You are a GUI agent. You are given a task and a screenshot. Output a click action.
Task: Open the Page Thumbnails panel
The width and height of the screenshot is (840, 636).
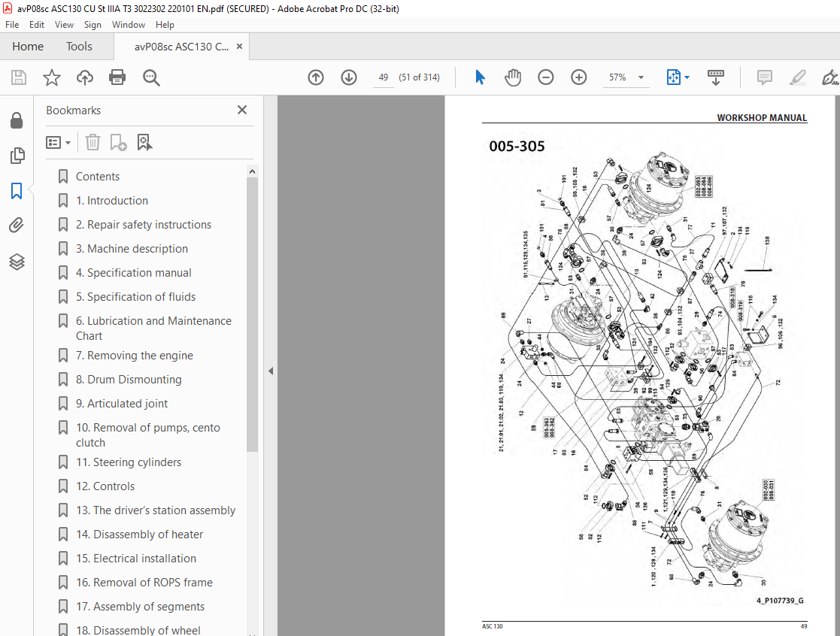[17, 156]
